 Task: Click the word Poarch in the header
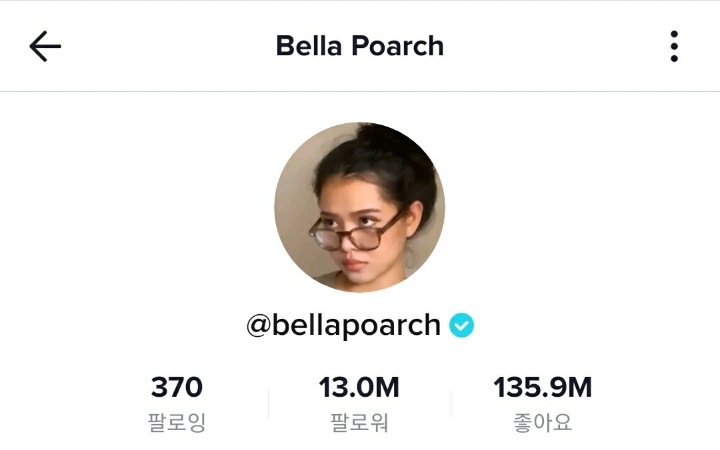tap(398, 46)
